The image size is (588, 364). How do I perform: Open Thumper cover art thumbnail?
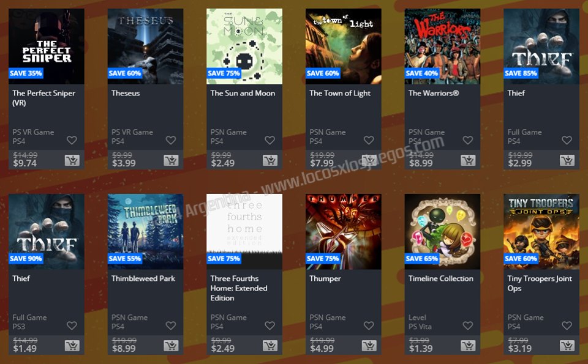tap(344, 232)
